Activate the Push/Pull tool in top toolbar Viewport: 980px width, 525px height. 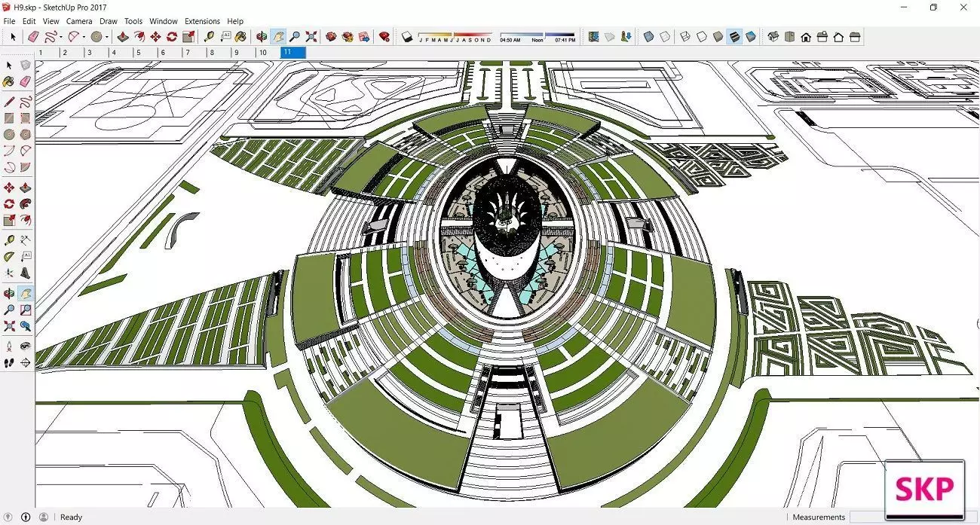[x=122, y=36]
